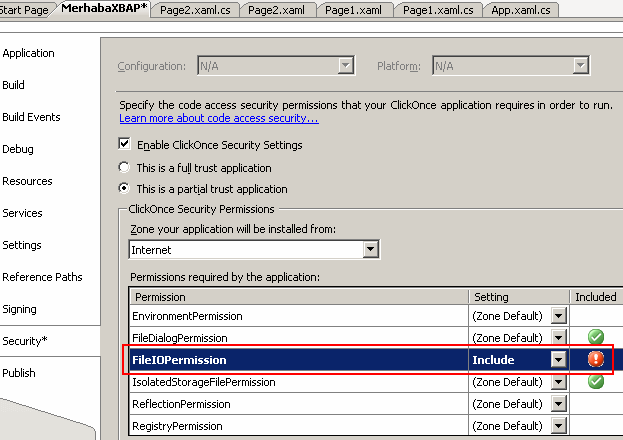Open the IsolatedStorageFilePermission setting dropdown
This screenshot has width=623, height=440.
tap(559, 382)
